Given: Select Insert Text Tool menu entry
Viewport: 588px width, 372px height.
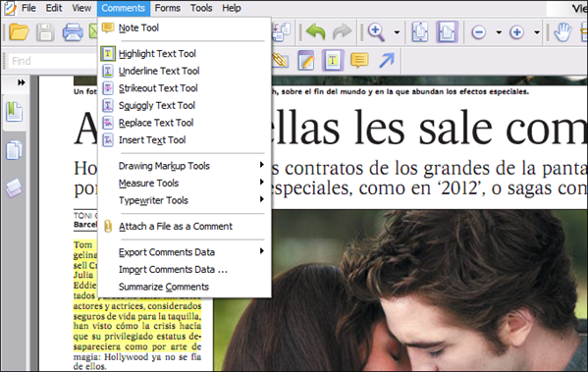Looking at the screenshot, I should pos(184,140).
